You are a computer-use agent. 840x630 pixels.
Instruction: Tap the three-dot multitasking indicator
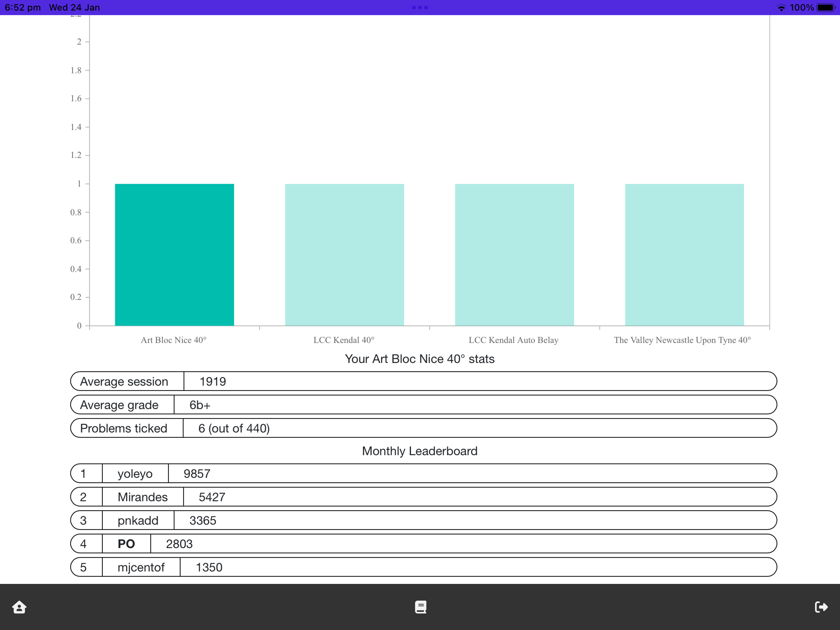(420, 8)
